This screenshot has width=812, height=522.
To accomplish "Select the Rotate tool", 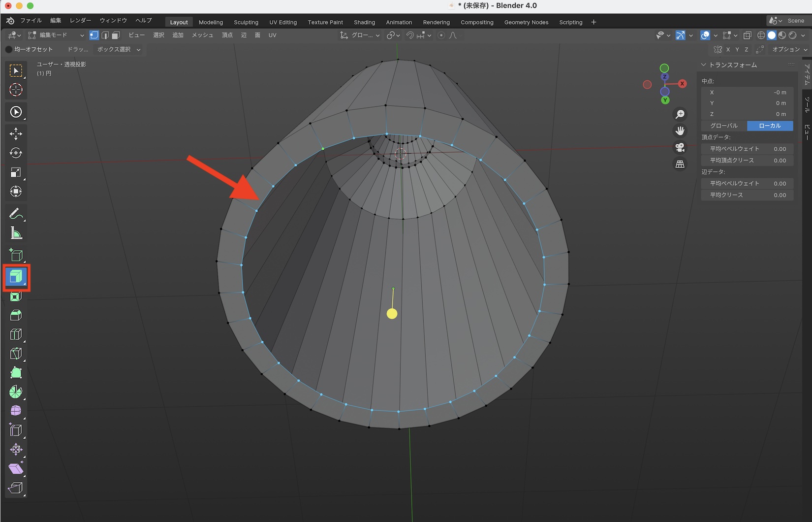I will tap(16, 153).
